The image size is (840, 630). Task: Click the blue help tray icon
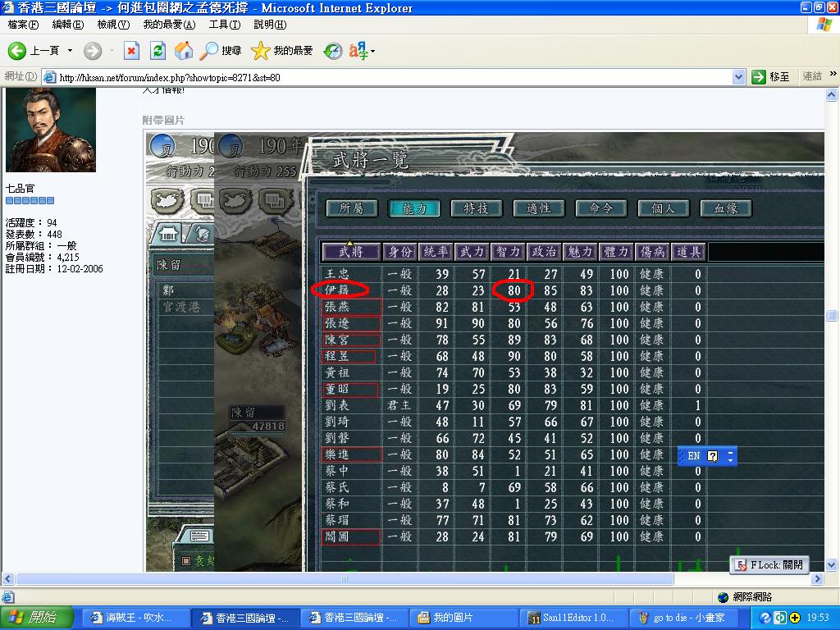pos(765,618)
